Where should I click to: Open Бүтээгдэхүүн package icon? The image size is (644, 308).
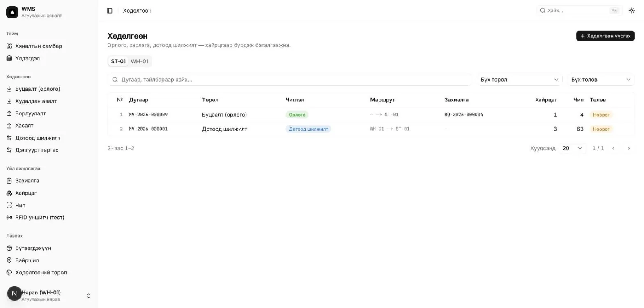[9, 248]
